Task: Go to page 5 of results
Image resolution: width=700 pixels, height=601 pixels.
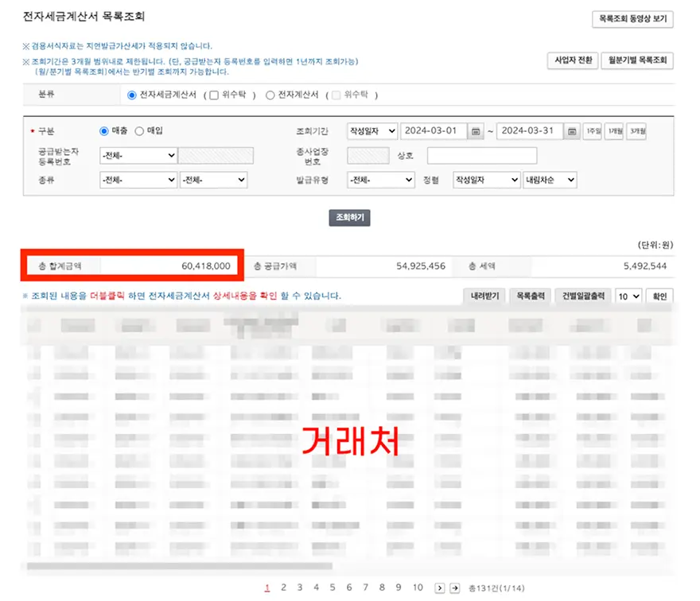Action: point(332,588)
